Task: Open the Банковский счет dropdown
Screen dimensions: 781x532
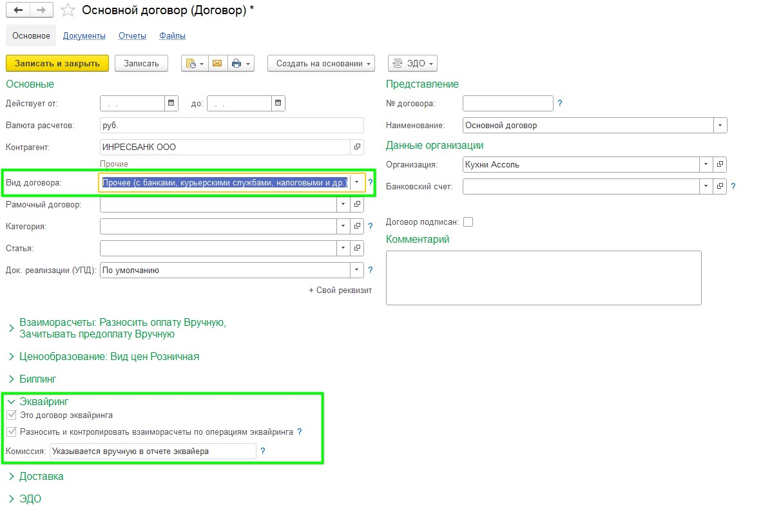Action: point(707,187)
